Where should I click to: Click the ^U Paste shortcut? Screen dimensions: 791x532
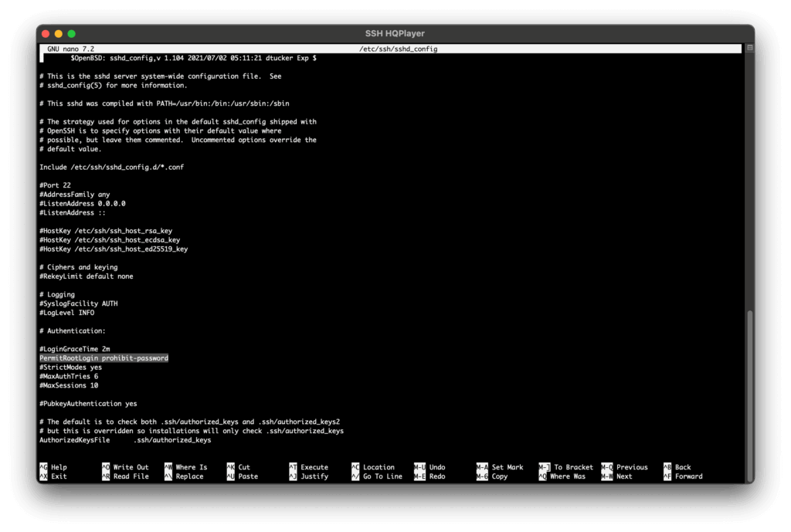tap(242, 476)
